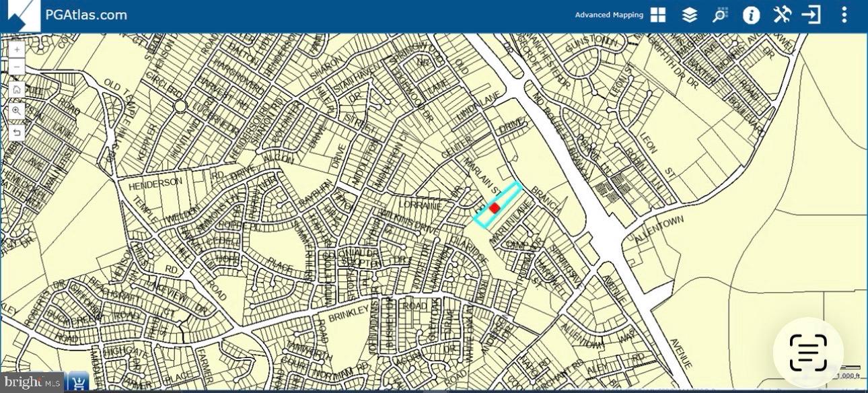868x393 pixels.
Task: Return map to home extent
Action: coord(17,90)
